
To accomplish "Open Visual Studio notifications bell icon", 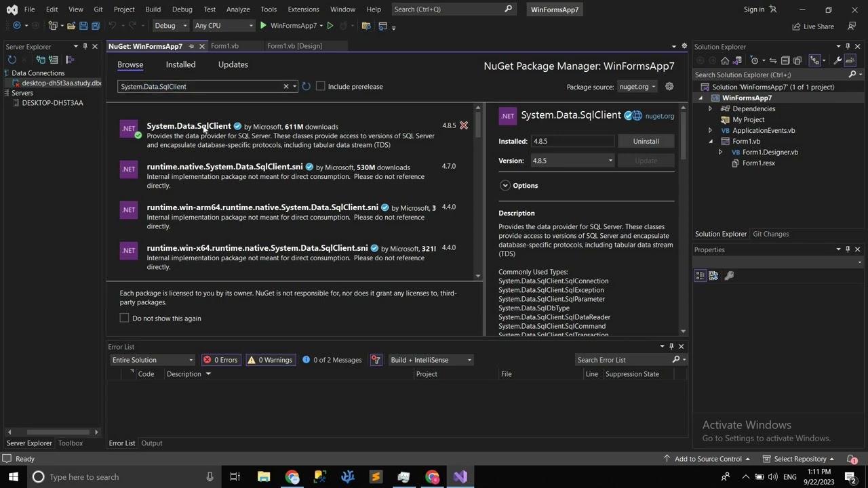I will 850,459.
